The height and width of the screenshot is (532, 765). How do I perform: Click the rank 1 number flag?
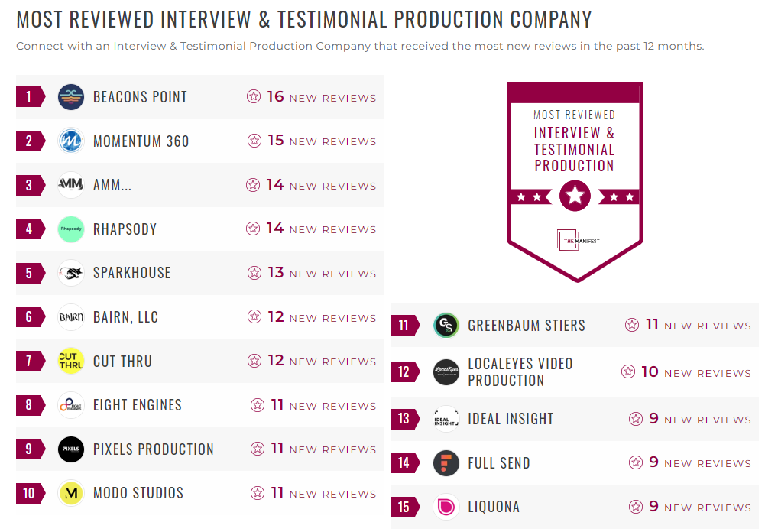29,97
